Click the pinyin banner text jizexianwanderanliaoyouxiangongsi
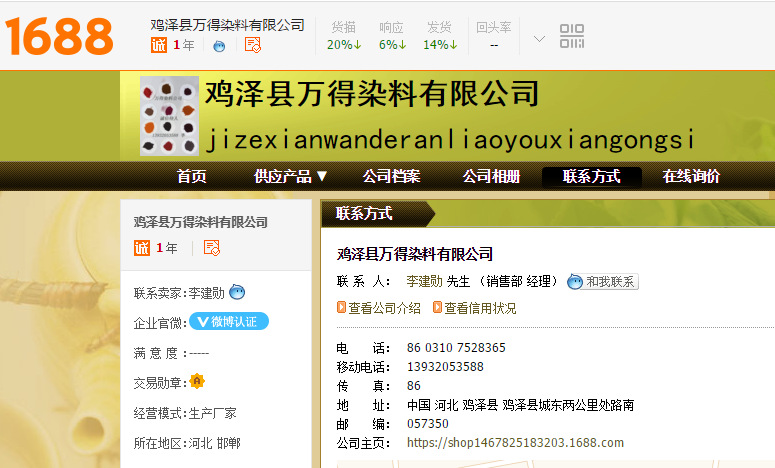 coord(450,140)
